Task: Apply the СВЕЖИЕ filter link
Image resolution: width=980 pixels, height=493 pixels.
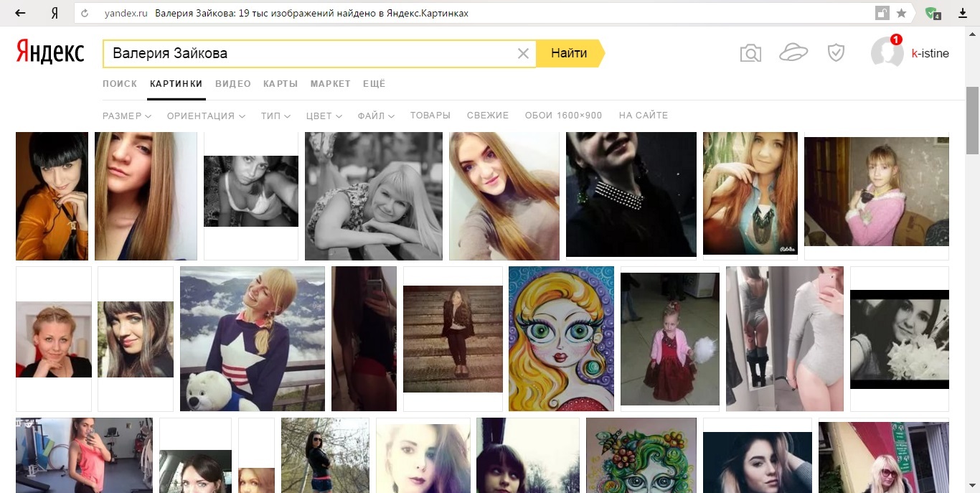Action: click(488, 116)
